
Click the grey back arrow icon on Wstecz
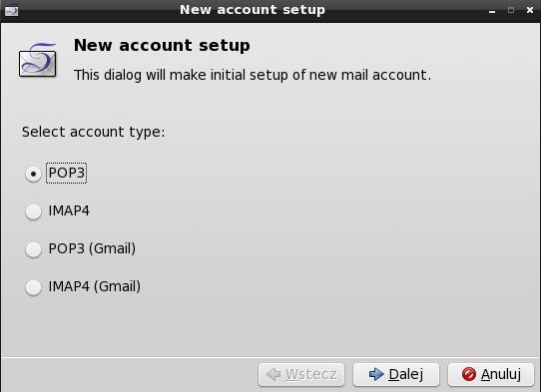point(273,374)
